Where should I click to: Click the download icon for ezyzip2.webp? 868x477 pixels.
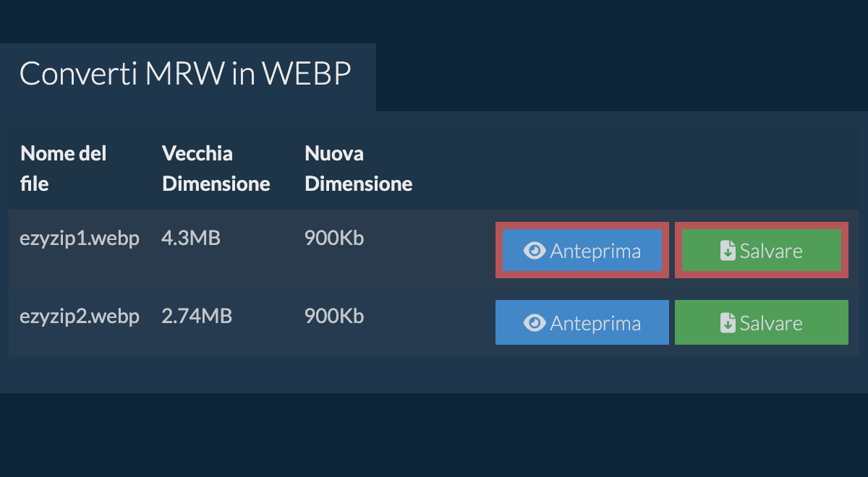click(x=728, y=323)
